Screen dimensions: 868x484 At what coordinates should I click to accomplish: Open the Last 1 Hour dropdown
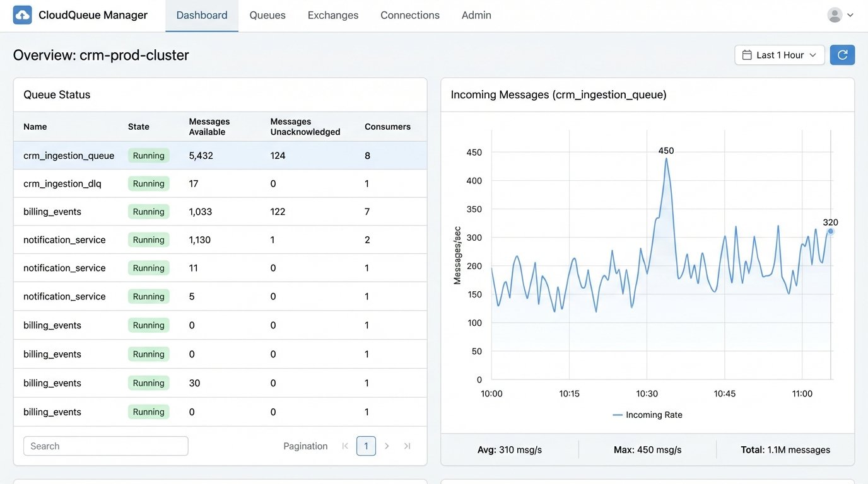tap(780, 55)
